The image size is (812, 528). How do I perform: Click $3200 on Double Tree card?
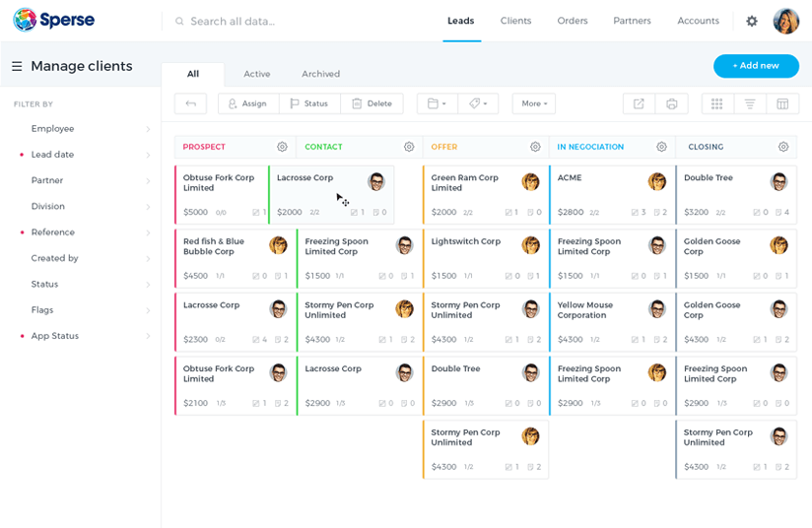697,212
